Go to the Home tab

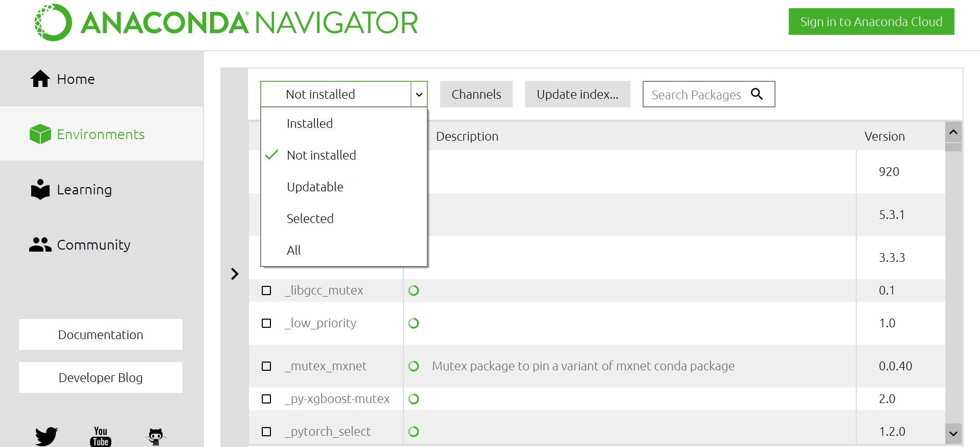[102, 79]
